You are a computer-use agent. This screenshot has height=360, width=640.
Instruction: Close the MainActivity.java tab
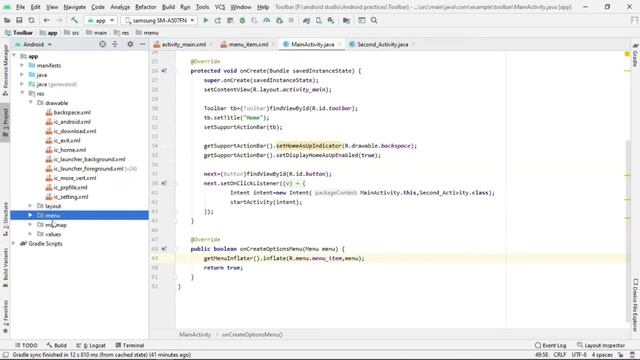click(x=339, y=44)
